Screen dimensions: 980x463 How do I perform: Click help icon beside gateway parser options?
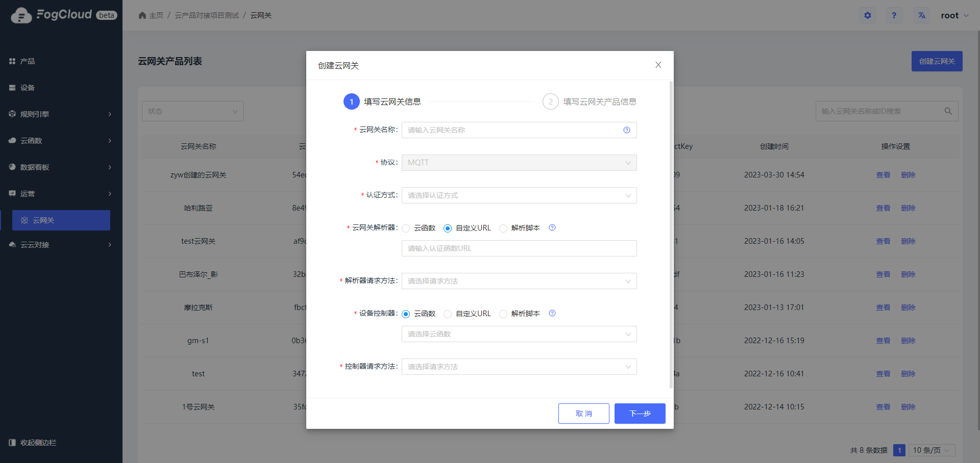tap(552, 228)
